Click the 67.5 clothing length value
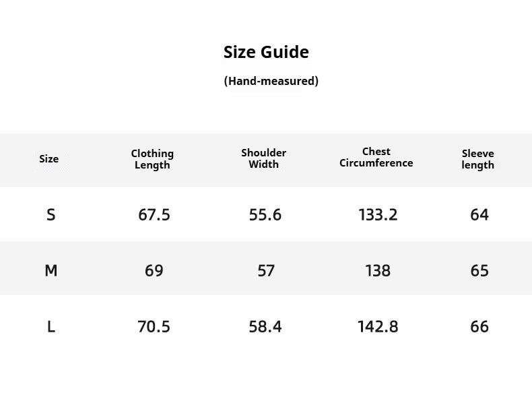This screenshot has height=393, width=532. pyautogui.click(x=154, y=214)
